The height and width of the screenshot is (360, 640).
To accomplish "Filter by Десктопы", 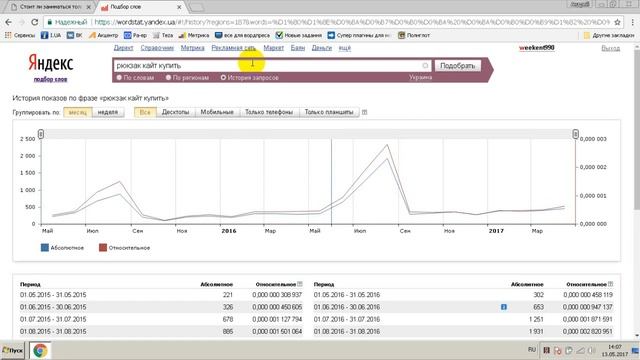I will point(176,112).
